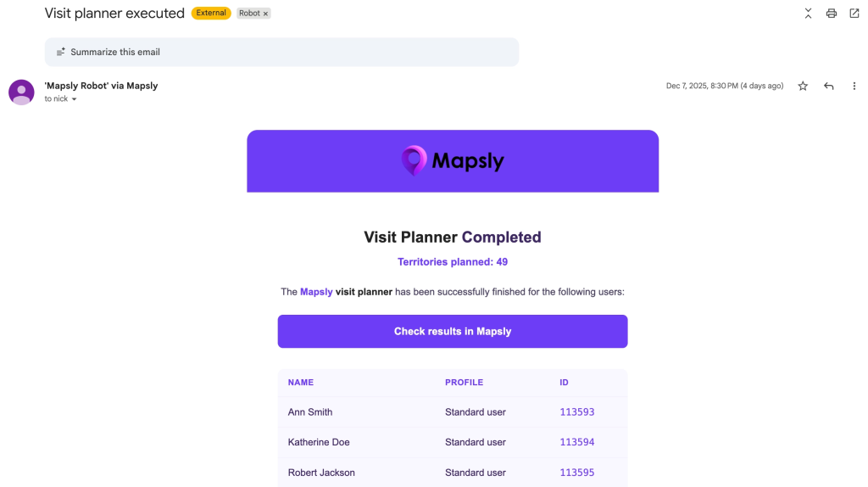Expand the 'to nick' recipient details

[75, 99]
